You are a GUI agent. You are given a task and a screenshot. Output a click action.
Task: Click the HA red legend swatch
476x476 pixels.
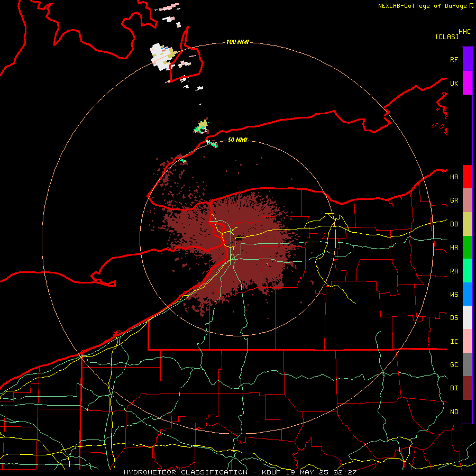coord(467,177)
